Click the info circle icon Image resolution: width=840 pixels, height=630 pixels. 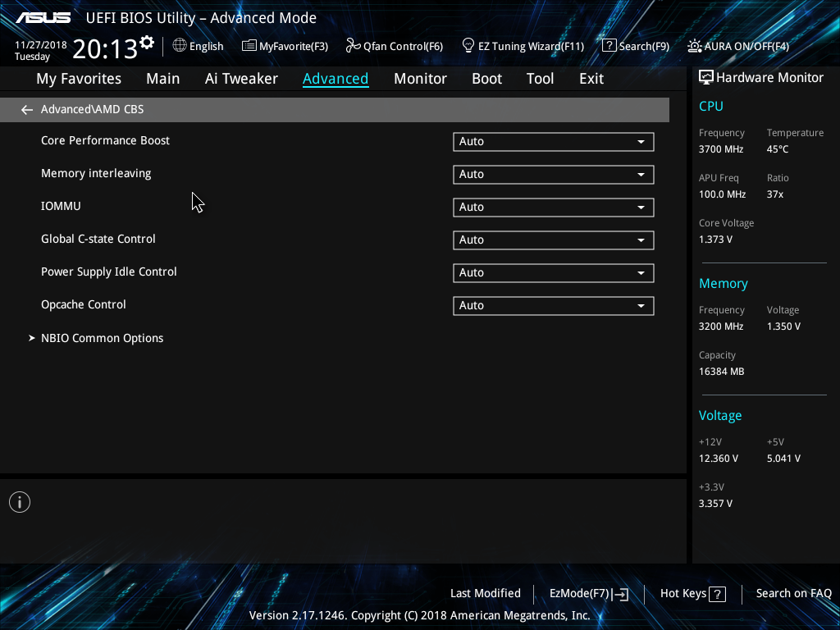20,502
